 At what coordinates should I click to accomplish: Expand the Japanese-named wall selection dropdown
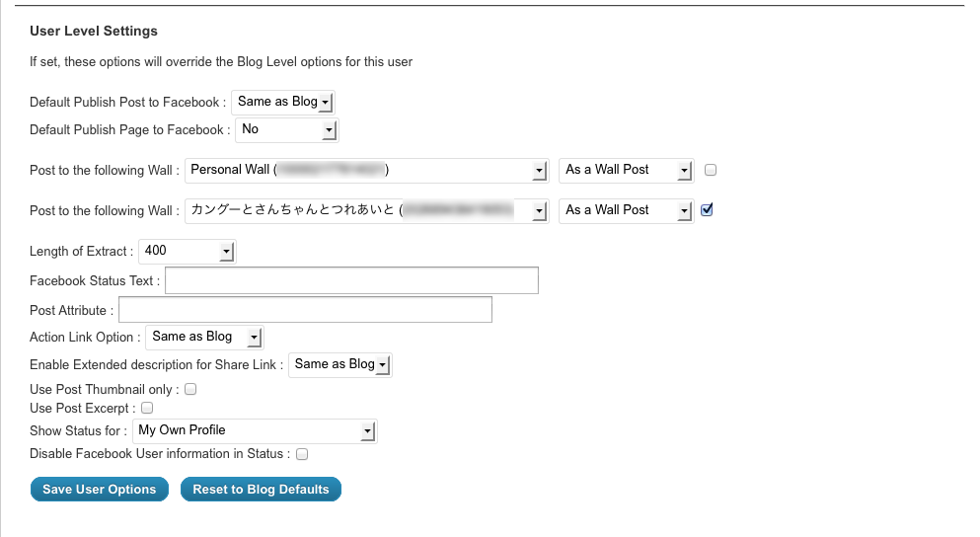click(366, 210)
